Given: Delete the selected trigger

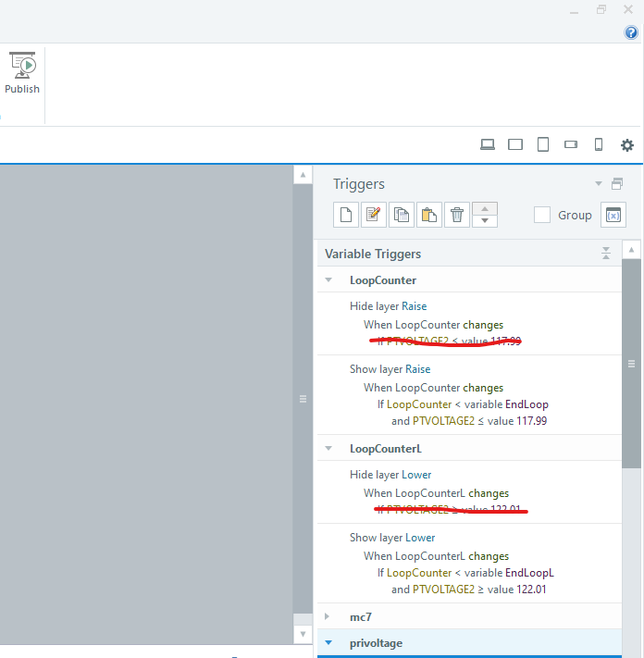Looking at the screenshot, I should 457,215.
